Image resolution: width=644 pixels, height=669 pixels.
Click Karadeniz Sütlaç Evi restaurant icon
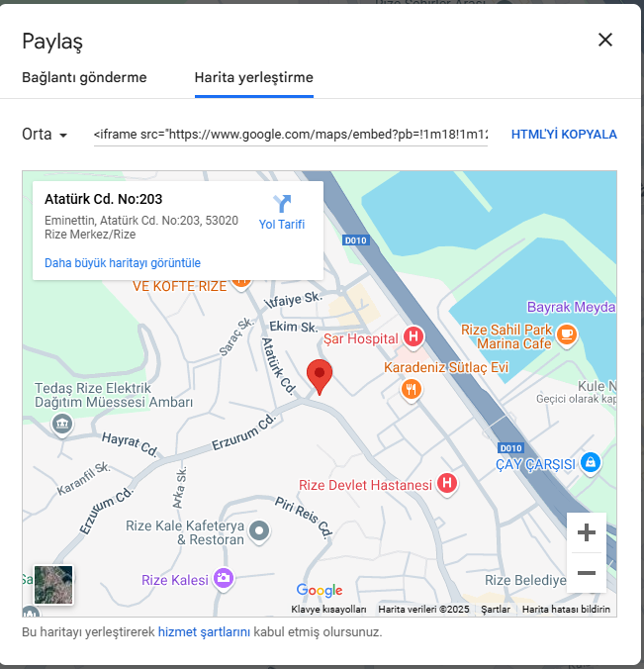[412, 390]
